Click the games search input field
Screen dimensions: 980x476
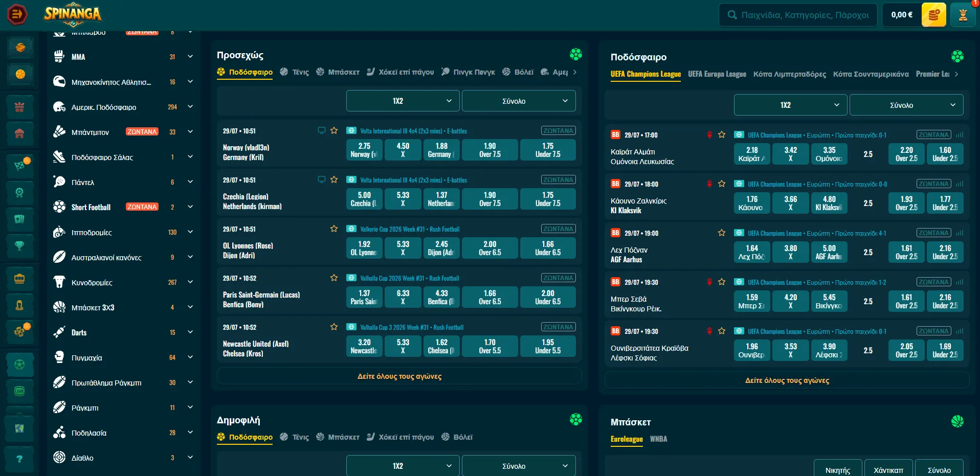click(798, 15)
